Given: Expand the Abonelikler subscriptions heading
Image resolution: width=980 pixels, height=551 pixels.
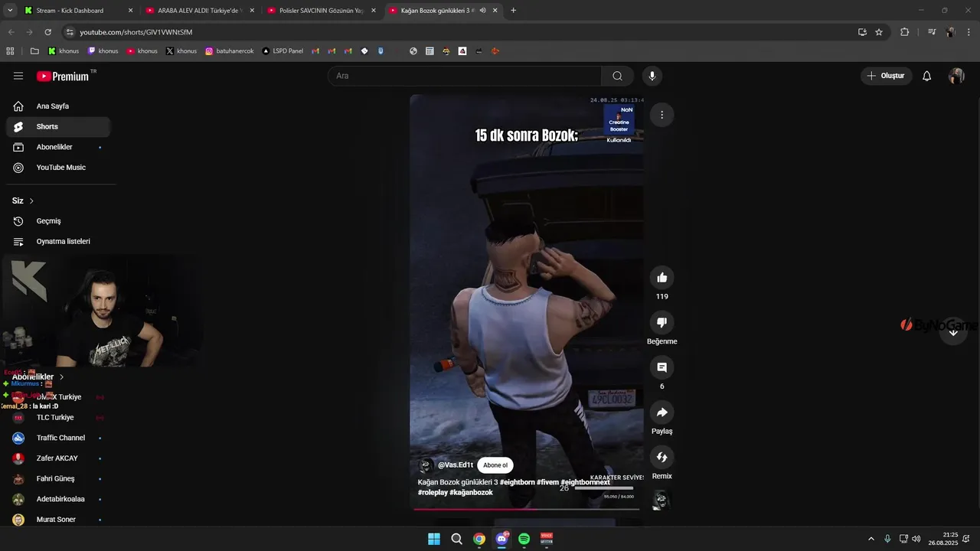Looking at the screenshot, I should coord(38,377).
